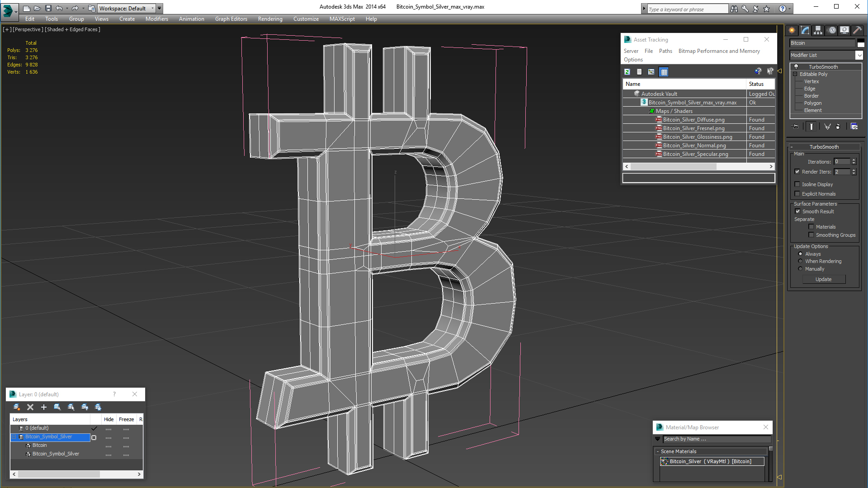Screen dimensions: 868x488
Task: Toggle Render Iters checkbox
Action: point(797,172)
